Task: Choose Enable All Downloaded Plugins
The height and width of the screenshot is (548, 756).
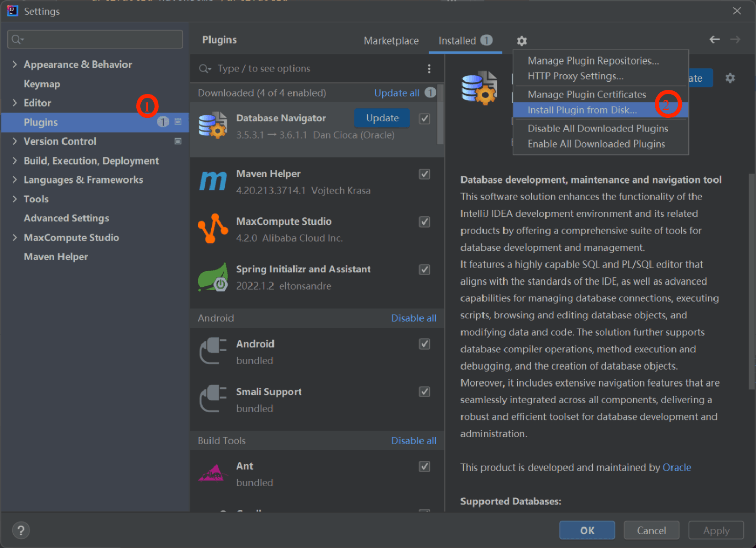Action: 601,144
